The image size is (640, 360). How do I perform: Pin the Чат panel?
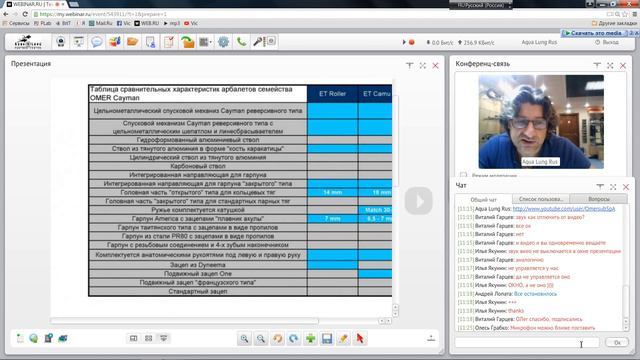pyautogui.click(x=600, y=187)
